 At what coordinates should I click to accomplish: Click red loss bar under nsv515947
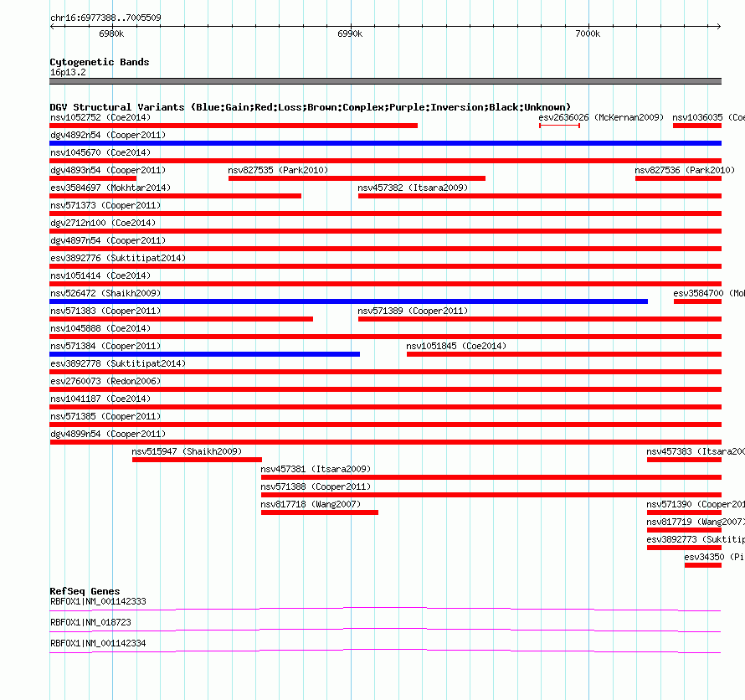tap(198, 460)
